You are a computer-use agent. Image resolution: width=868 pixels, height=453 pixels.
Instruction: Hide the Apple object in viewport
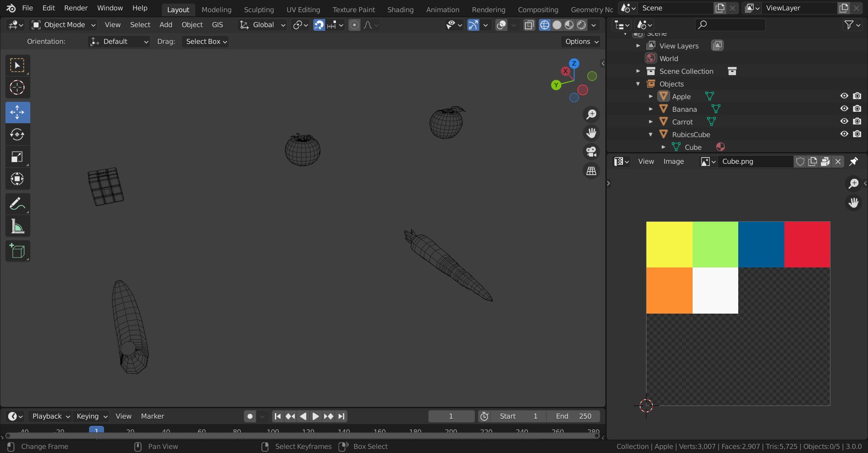pos(844,96)
